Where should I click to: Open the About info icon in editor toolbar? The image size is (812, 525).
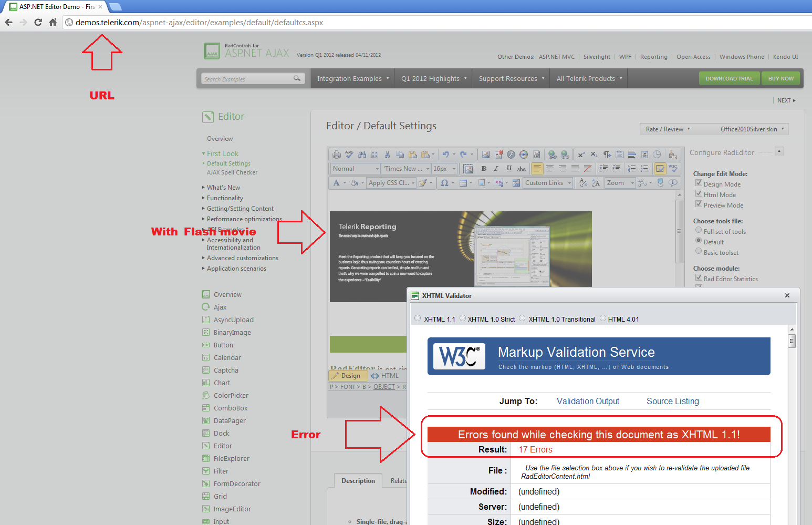(673, 183)
